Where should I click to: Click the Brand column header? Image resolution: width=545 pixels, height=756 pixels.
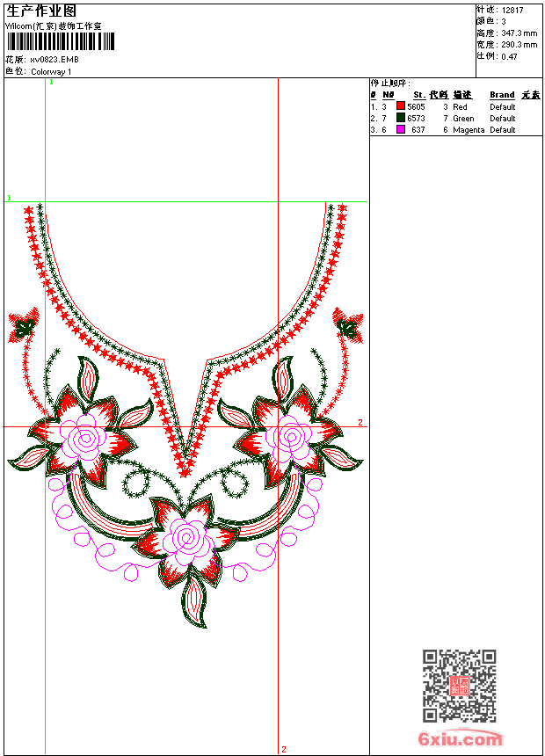click(502, 95)
